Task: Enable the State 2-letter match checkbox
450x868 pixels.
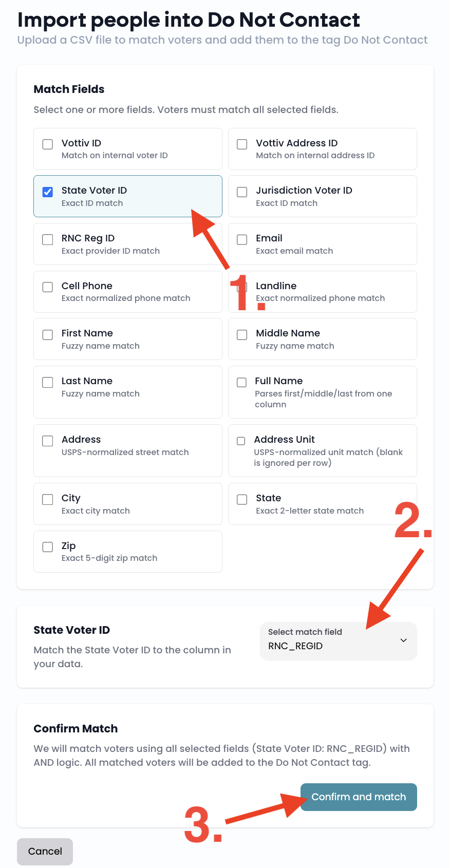Action: tap(242, 499)
